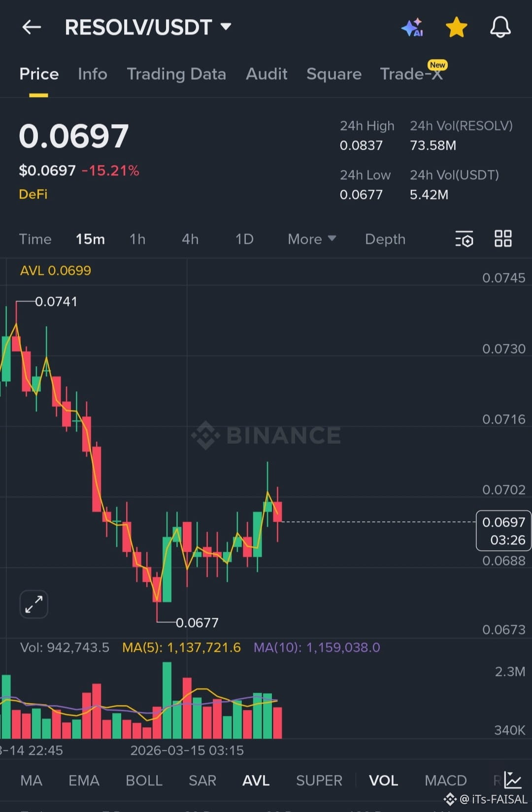This screenshot has width=532, height=812.
Task: Go back using the left arrow
Action: point(32,27)
